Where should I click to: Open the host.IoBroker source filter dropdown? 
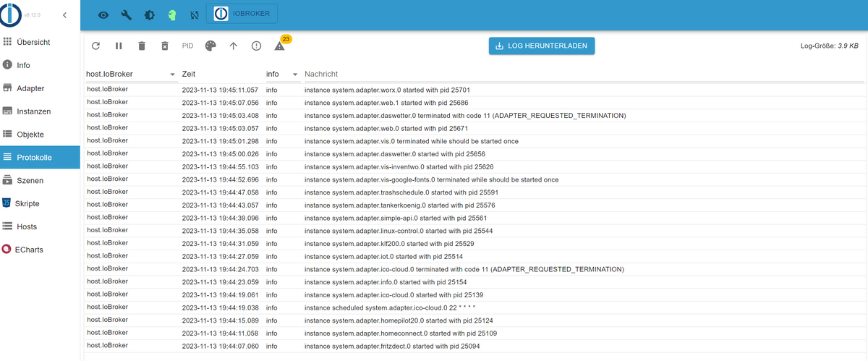pos(132,74)
